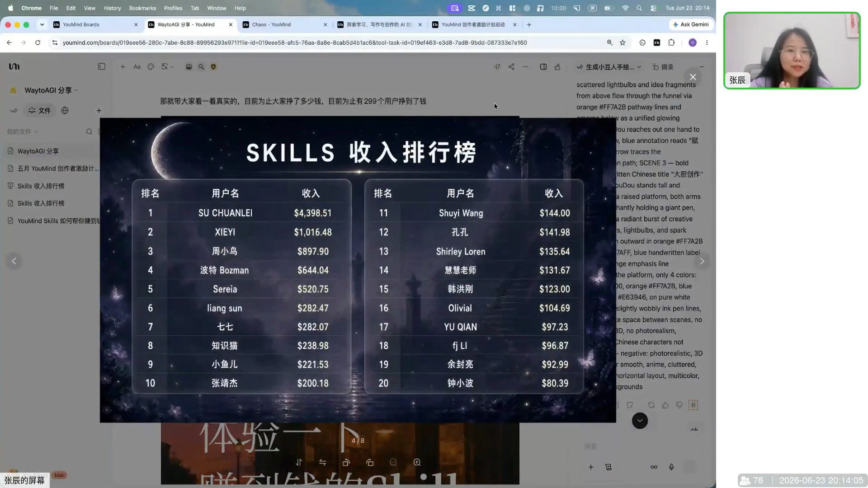Thumbs up the AI response

pyautogui.click(x=665, y=405)
